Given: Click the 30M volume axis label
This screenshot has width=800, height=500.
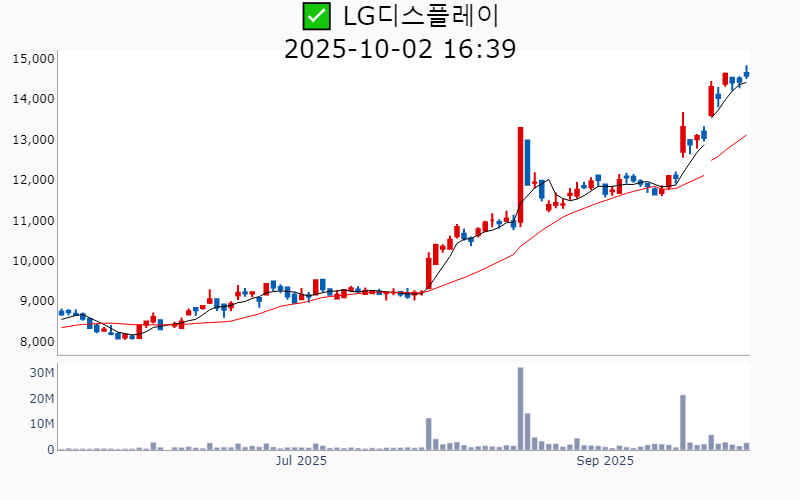Looking at the screenshot, I should click(41, 373).
